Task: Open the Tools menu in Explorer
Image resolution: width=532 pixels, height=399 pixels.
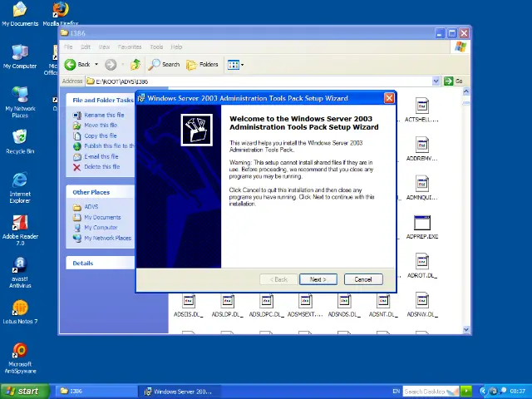Action: 156,47
